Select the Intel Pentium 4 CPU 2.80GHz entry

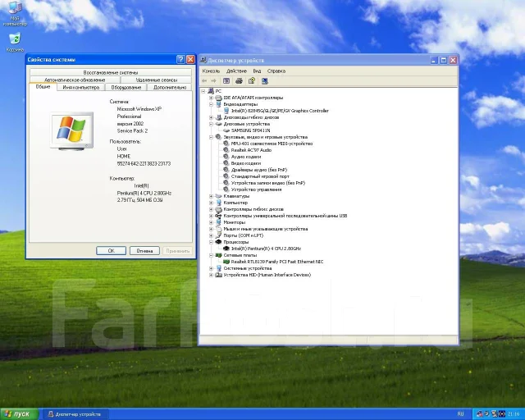266,249
